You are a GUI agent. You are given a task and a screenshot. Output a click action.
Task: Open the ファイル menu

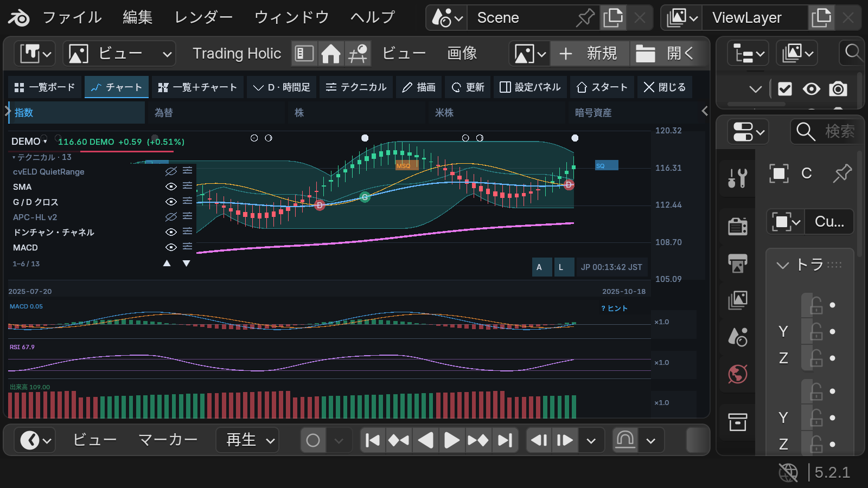[72, 18]
